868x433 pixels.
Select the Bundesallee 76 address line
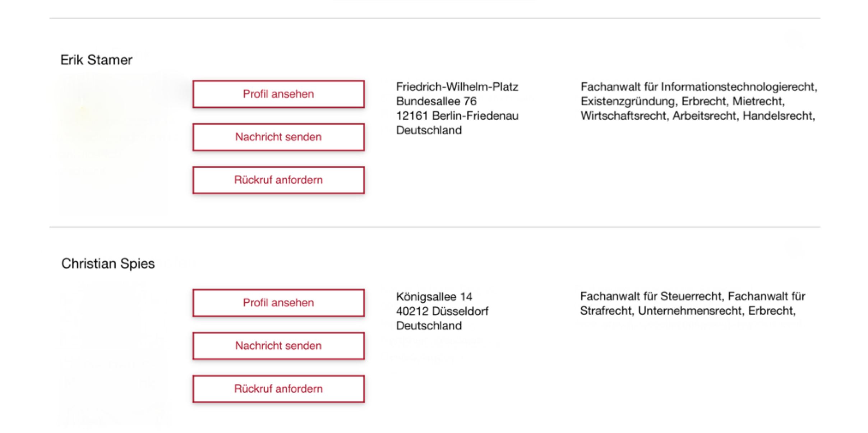click(436, 101)
